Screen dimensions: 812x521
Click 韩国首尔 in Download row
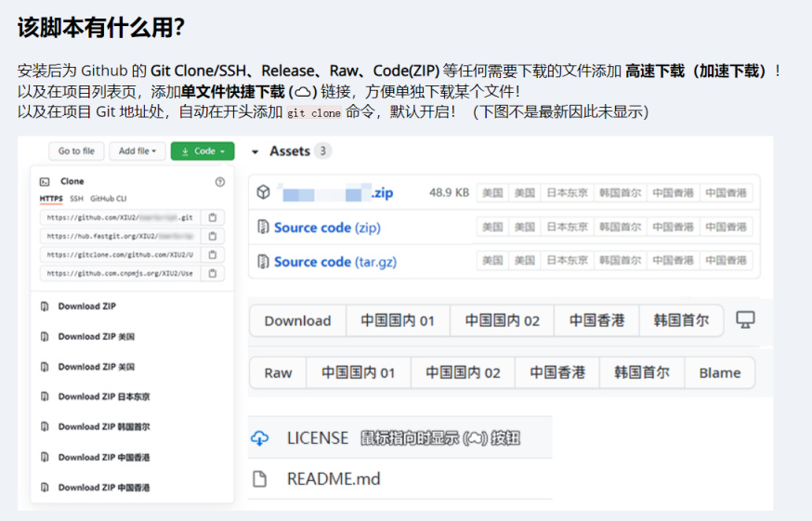[x=681, y=321]
